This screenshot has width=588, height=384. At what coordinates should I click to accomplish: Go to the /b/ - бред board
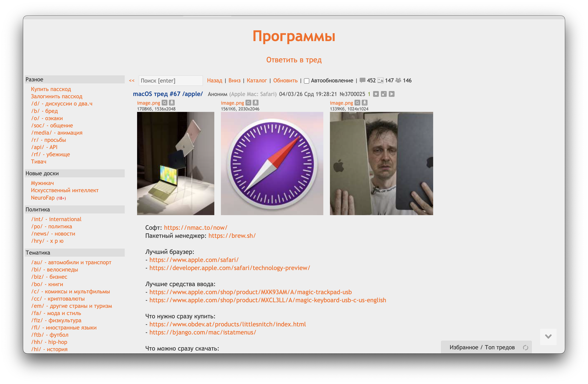[44, 111]
